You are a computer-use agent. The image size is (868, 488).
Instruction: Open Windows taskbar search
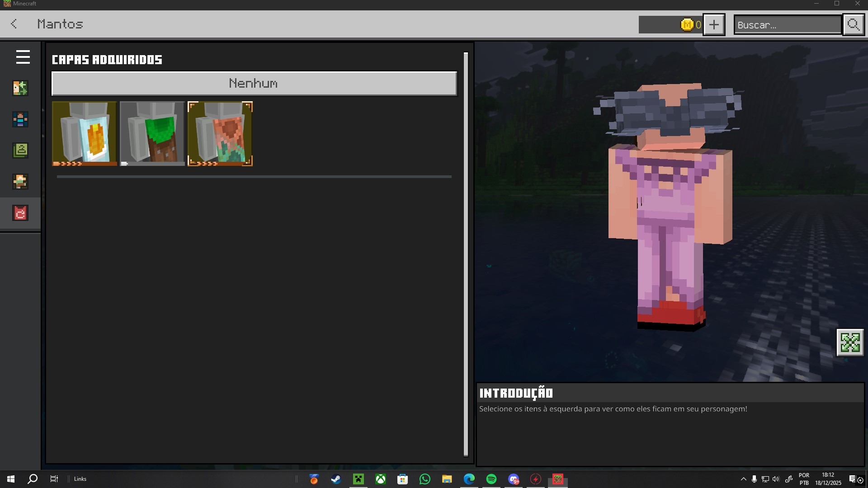pyautogui.click(x=33, y=479)
